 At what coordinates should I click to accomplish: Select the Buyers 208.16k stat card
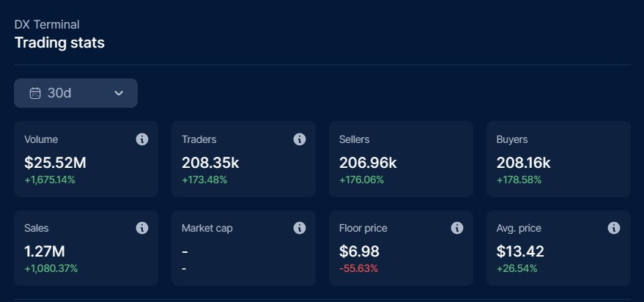[x=558, y=159]
